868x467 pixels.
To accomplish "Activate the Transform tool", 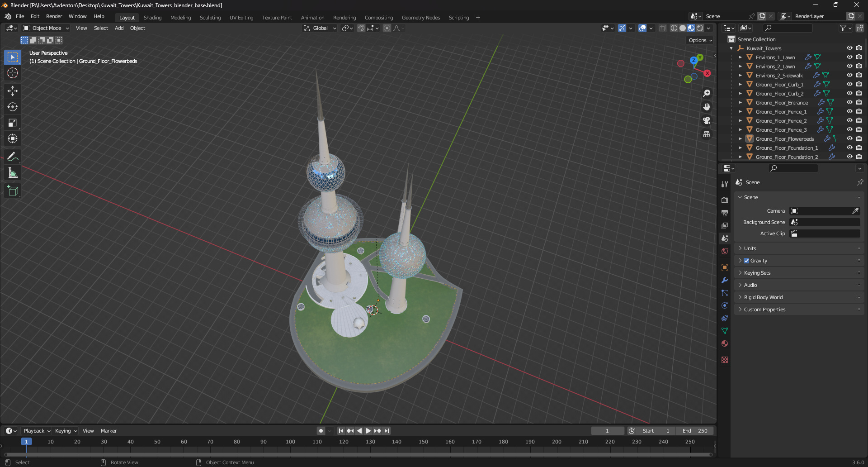I will coord(13,138).
